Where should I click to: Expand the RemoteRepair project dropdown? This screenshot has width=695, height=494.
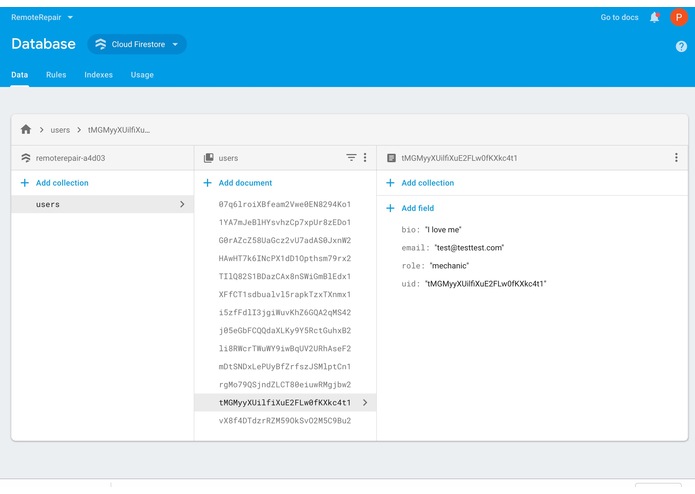tap(42, 17)
